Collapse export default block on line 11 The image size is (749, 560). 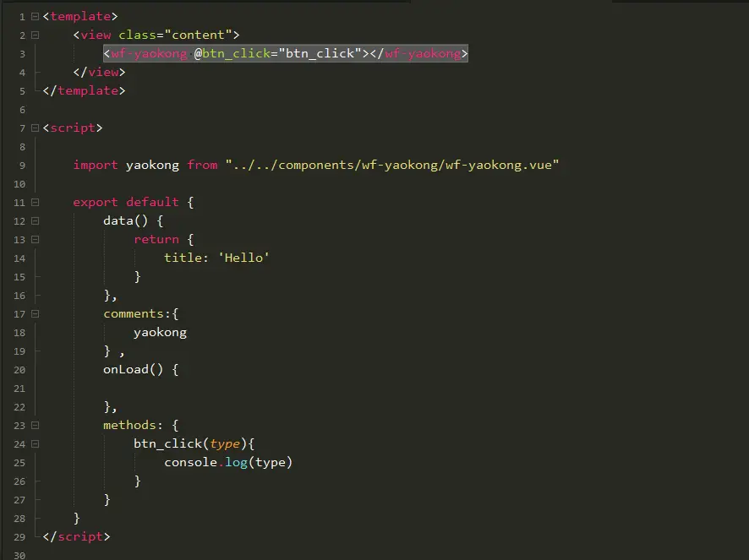coord(35,203)
